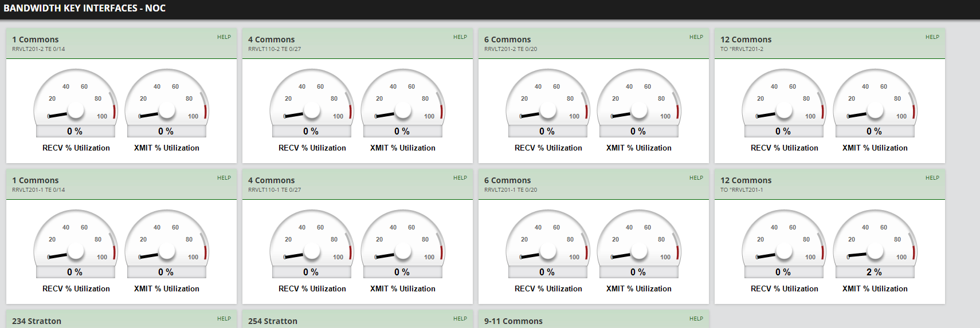This screenshot has width=980, height=328.
Task: Select the RRVLT201-1 TE 0/14 subtitle
Action: (38, 190)
